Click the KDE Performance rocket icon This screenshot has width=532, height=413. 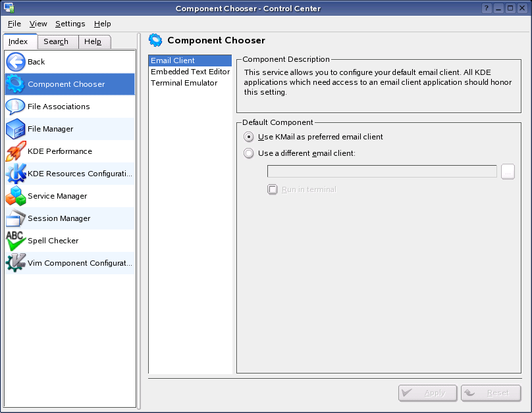pyautogui.click(x=16, y=151)
